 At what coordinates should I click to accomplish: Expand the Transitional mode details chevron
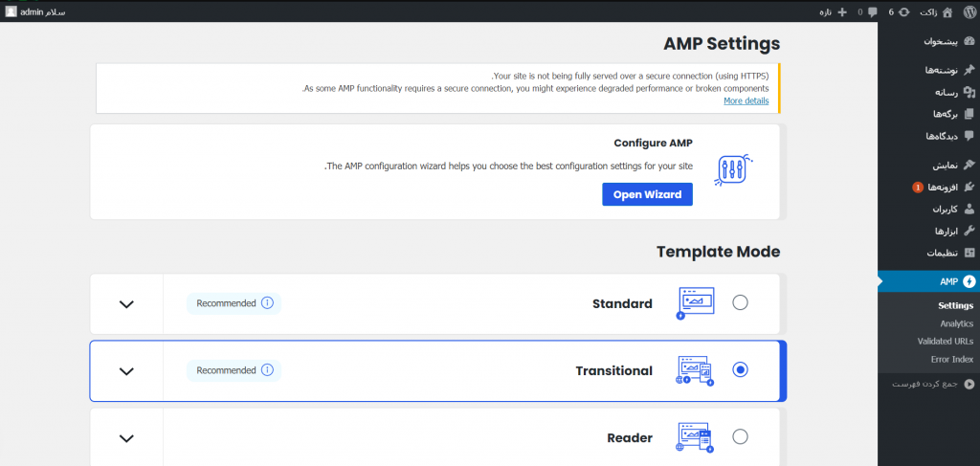tap(126, 371)
